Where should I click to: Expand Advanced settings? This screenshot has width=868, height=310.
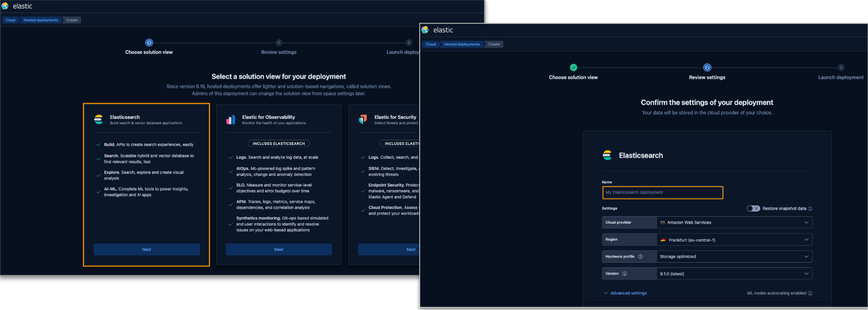click(625, 293)
